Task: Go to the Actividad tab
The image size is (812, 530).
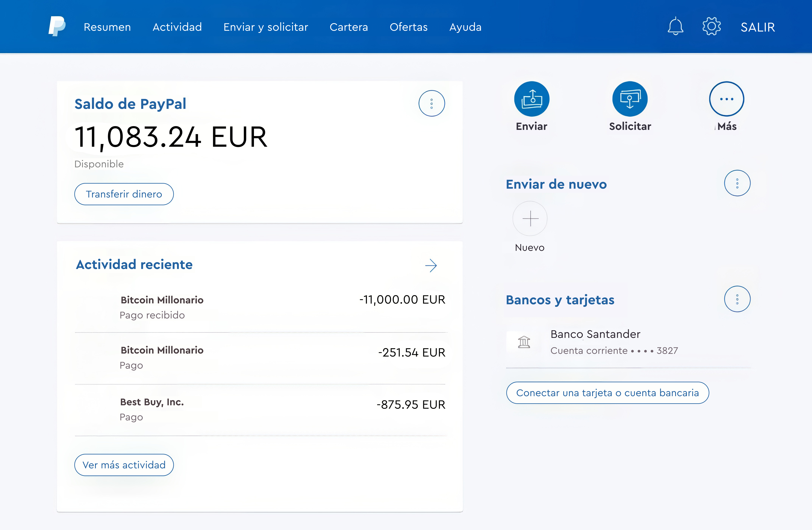Action: click(177, 27)
